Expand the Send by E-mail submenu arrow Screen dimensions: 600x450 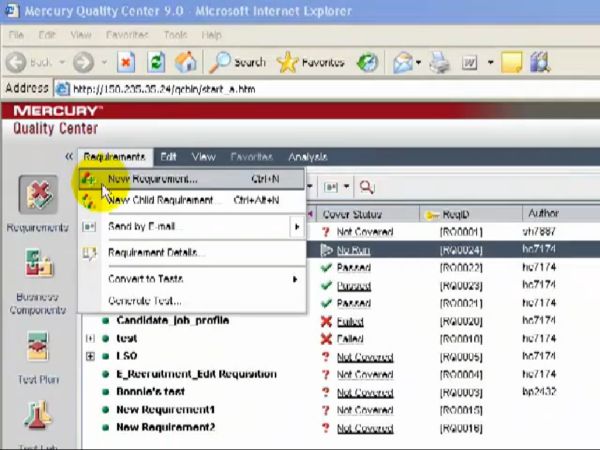[x=297, y=227]
